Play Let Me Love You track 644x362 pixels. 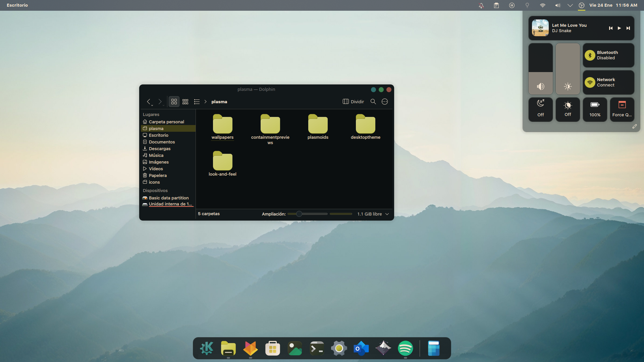(x=619, y=28)
